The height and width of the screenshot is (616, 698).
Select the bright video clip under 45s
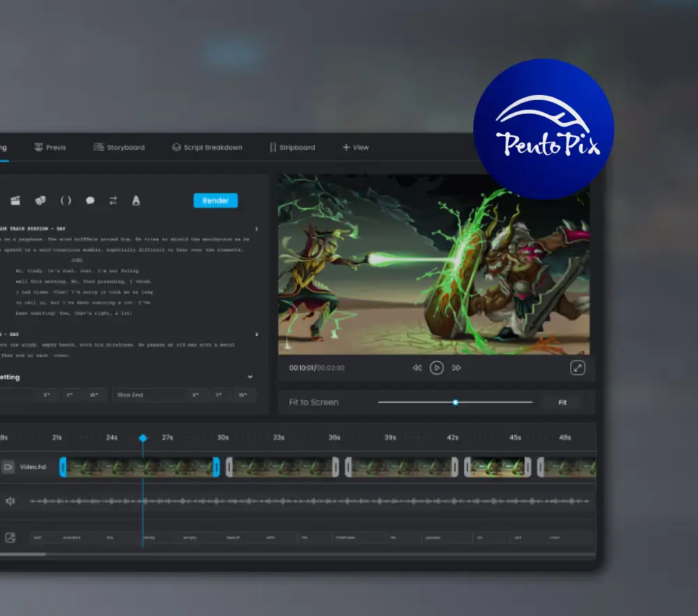[x=498, y=467]
